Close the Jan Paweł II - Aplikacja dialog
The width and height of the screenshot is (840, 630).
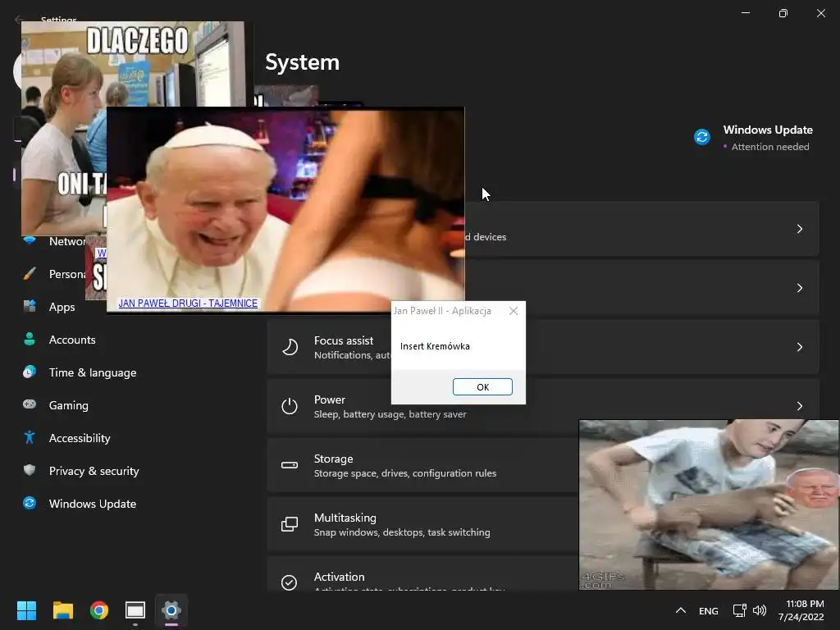point(514,311)
